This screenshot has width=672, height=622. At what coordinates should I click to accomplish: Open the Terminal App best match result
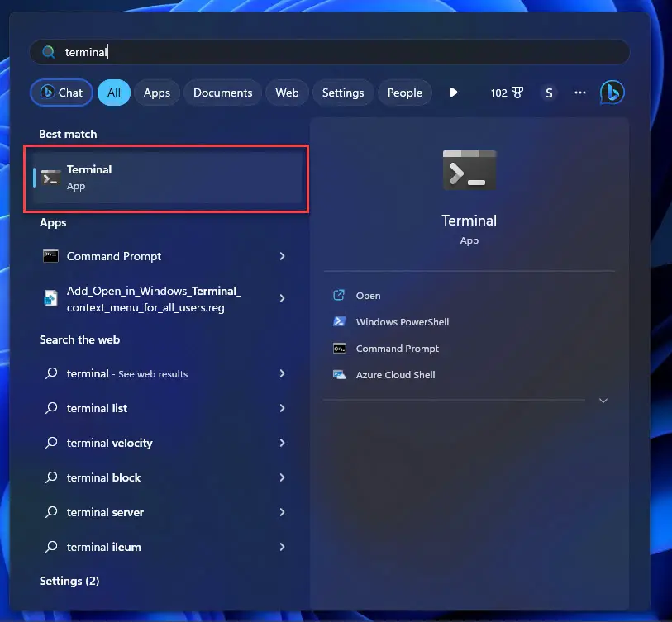tap(167, 178)
